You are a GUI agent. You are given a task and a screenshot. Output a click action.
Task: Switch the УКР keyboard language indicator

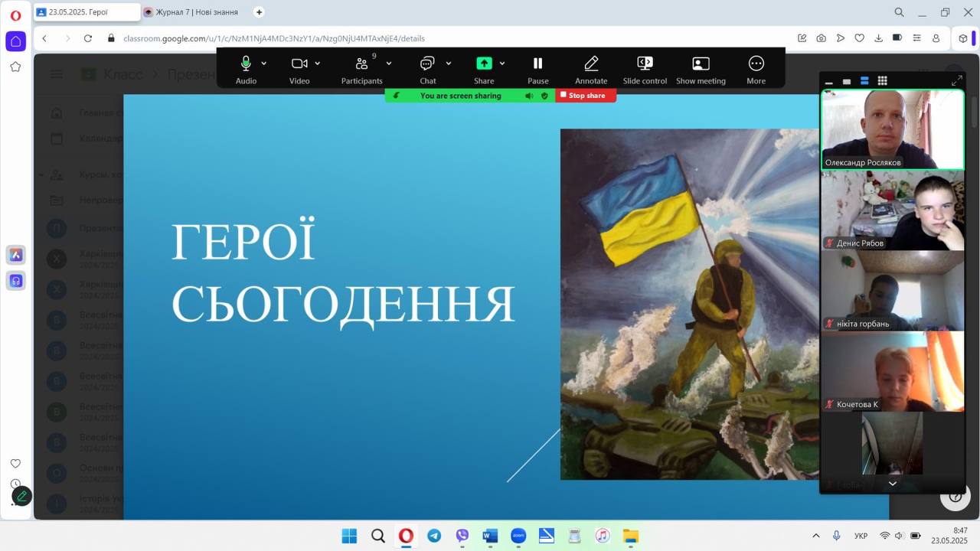861,536
